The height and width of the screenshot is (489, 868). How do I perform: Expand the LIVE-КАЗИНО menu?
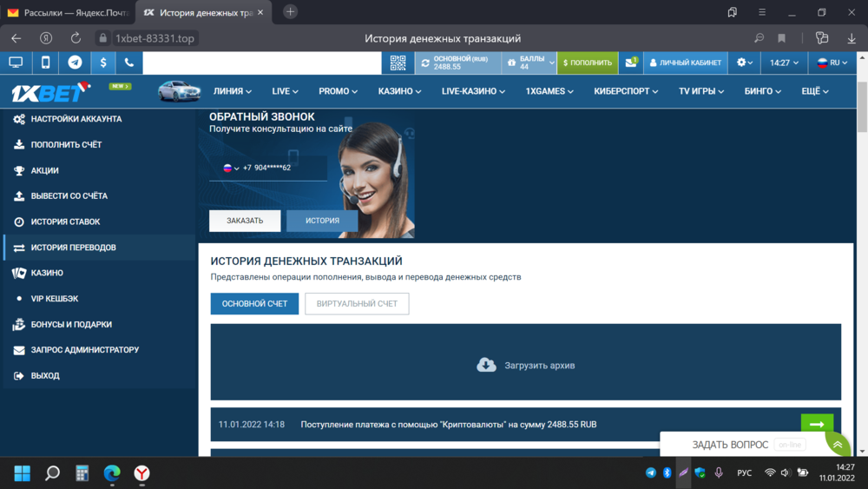[473, 91]
